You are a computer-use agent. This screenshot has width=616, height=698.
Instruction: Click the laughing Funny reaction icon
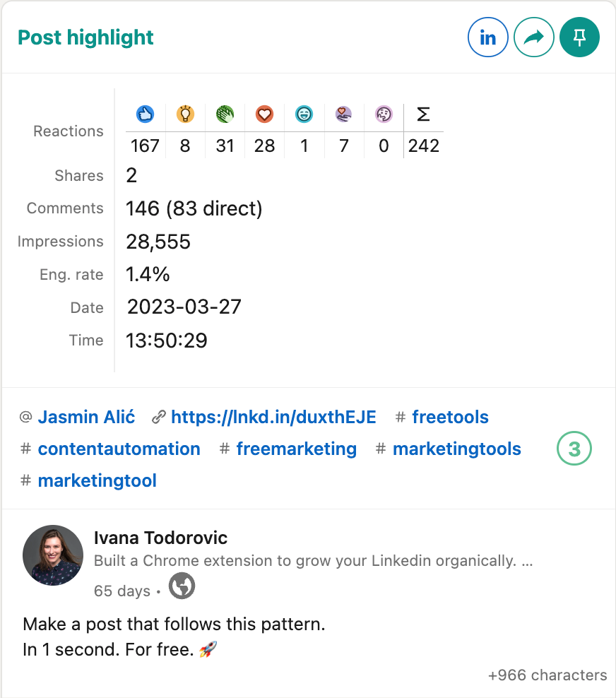pyautogui.click(x=304, y=114)
